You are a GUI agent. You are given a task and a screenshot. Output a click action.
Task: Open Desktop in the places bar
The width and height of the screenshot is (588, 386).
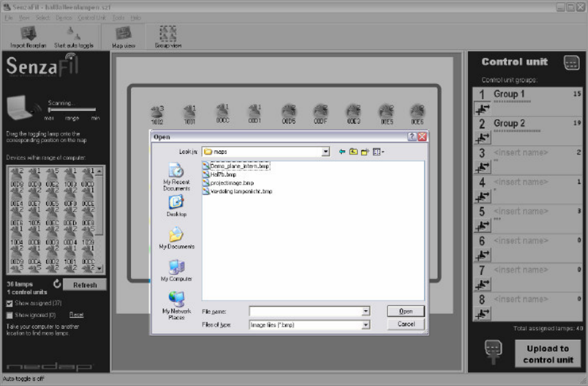click(x=176, y=206)
